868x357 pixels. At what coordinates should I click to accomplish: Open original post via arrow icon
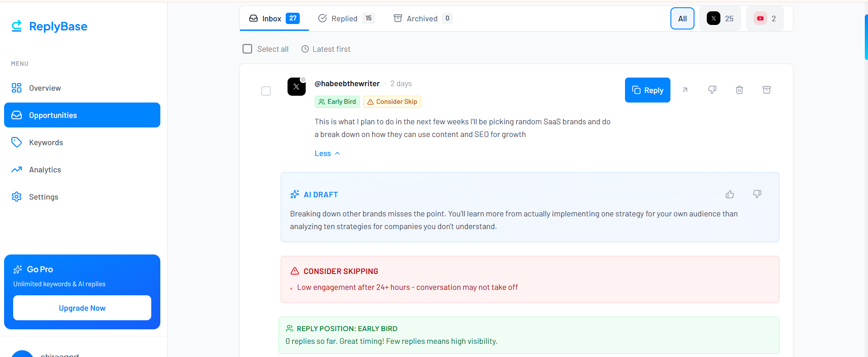pyautogui.click(x=685, y=90)
